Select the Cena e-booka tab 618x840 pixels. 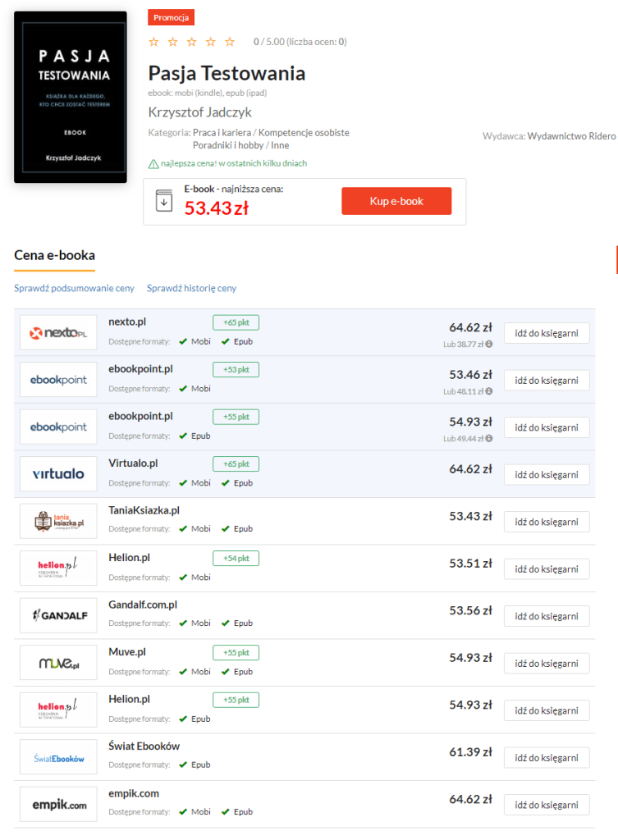point(54,255)
